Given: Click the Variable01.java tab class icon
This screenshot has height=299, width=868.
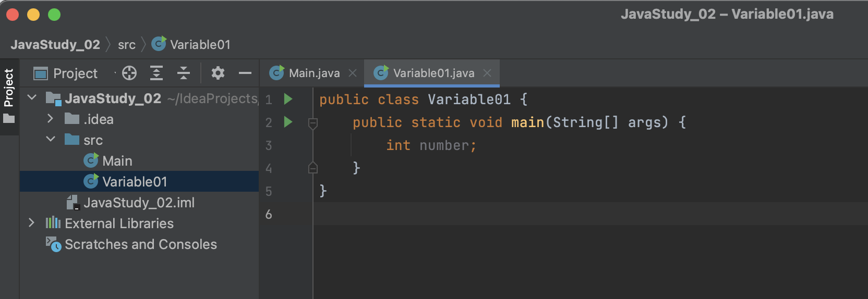Looking at the screenshot, I should (381, 73).
